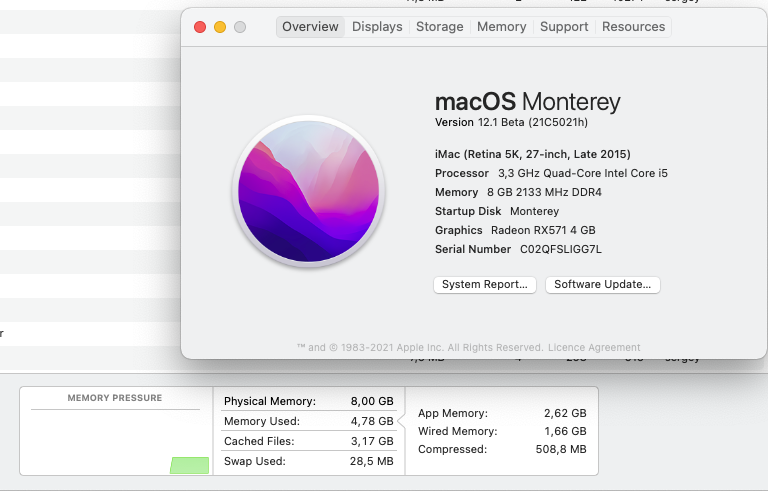Close the About This Mac window

(200, 27)
